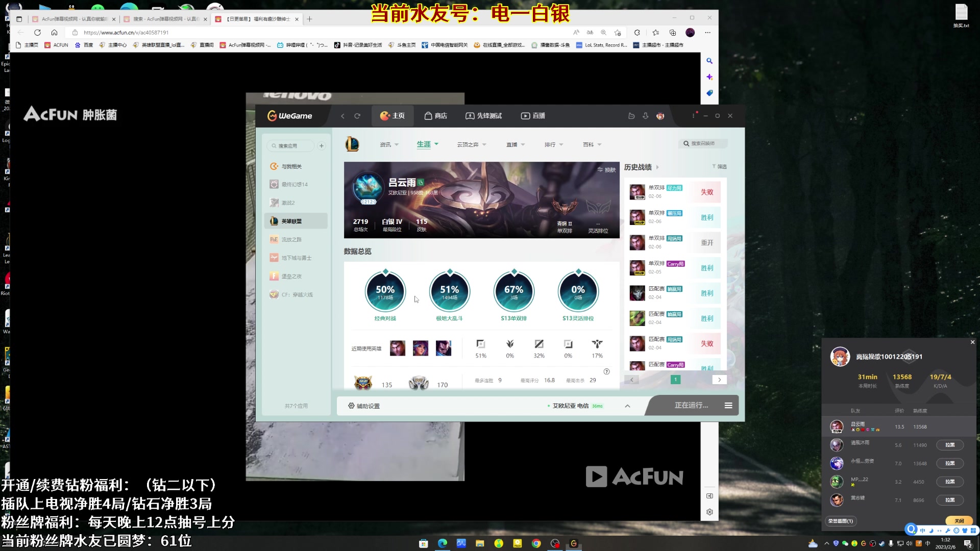980x551 pixels.
Task: Click the 搜索应用 search field
Action: click(x=291, y=146)
